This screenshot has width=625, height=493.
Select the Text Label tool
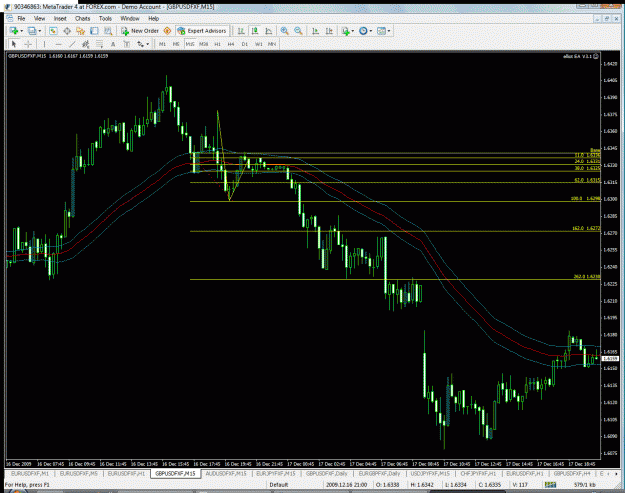tap(126, 44)
